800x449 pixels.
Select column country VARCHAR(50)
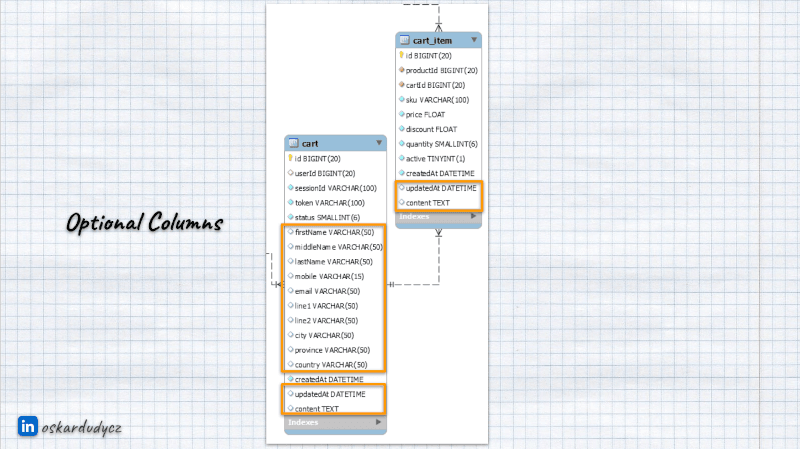(x=331, y=365)
